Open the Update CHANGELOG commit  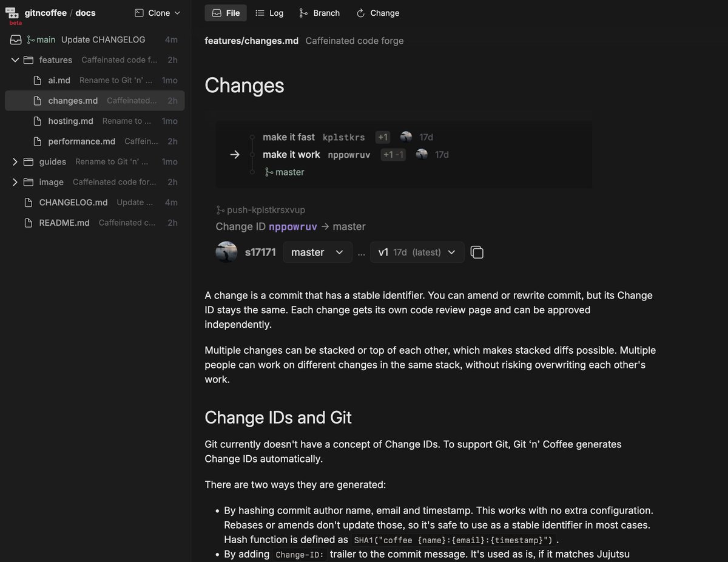point(103,39)
